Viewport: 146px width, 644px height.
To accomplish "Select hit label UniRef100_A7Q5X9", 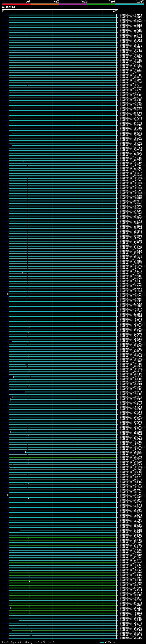I will click(x=131, y=22).
